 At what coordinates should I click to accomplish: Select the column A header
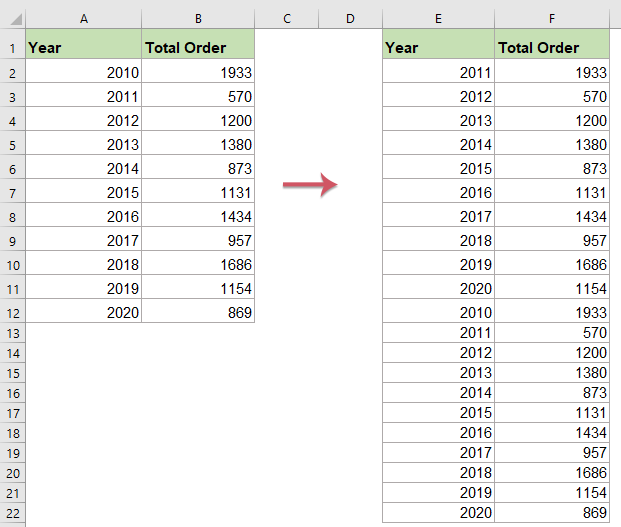coord(83,19)
